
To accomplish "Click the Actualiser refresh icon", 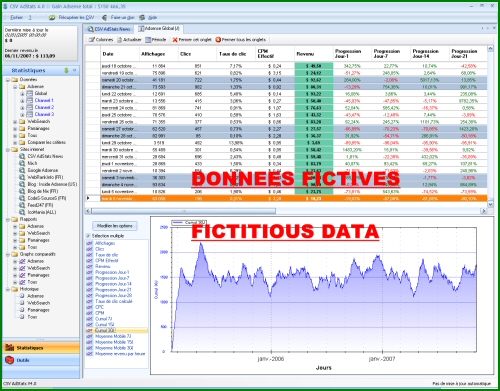I will pos(119,40).
